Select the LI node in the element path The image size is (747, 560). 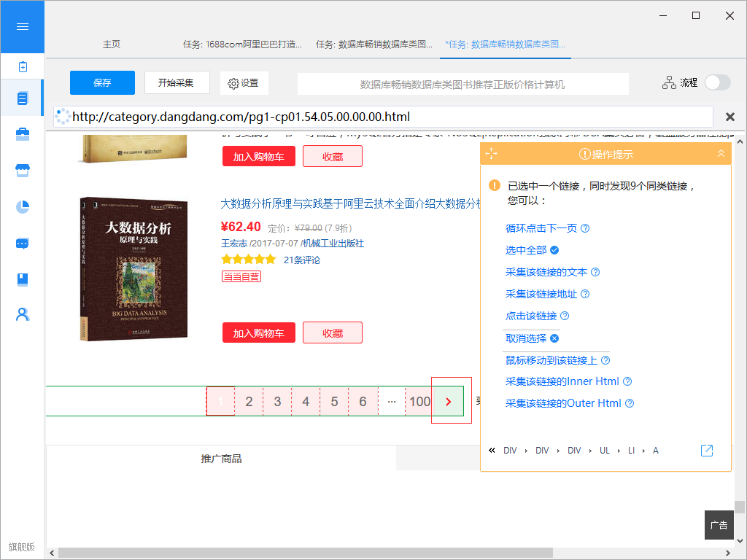631,451
